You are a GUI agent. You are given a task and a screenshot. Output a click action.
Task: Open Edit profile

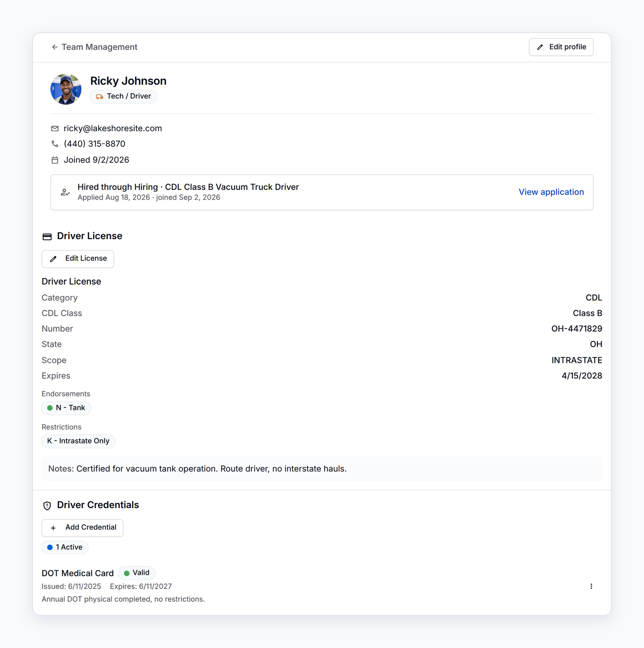pyautogui.click(x=561, y=47)
